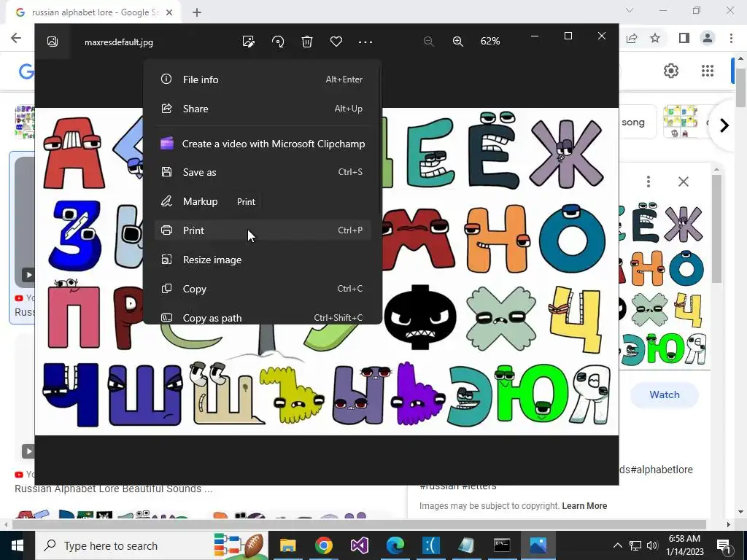Screen dimensions: 747x560
Task: Open the Photos gallery icon beside file name
Action: click(x=53, y=42)
